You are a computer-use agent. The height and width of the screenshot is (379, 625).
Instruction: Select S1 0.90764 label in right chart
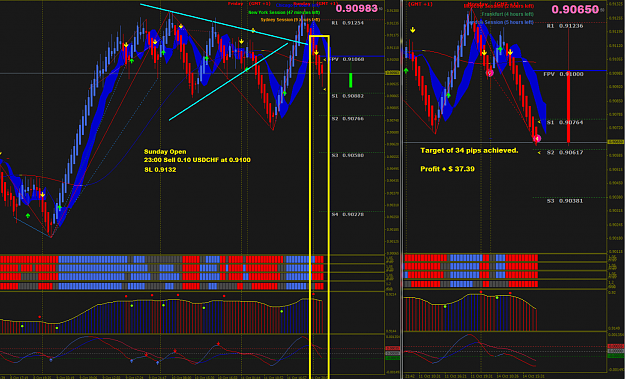pyautogui.click(x=565, y=122)
